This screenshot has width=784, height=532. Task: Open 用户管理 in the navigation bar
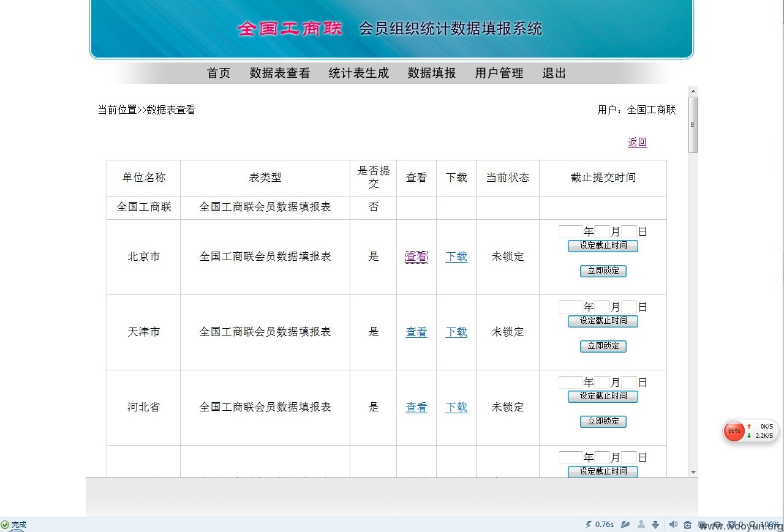(499, 73)
